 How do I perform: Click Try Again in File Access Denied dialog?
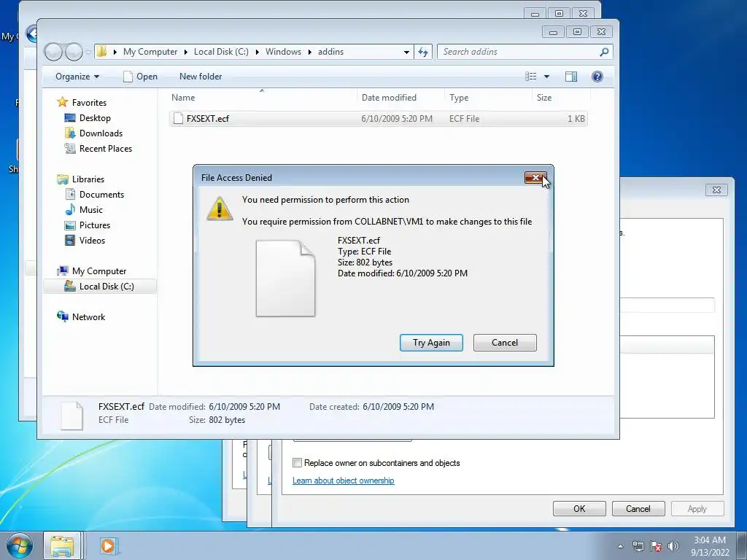tap(431, 343)
